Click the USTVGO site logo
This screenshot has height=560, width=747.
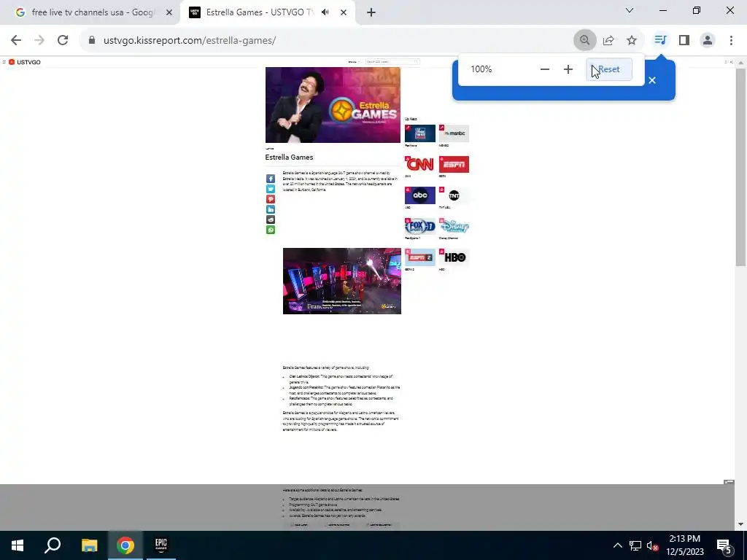point(25,62)
